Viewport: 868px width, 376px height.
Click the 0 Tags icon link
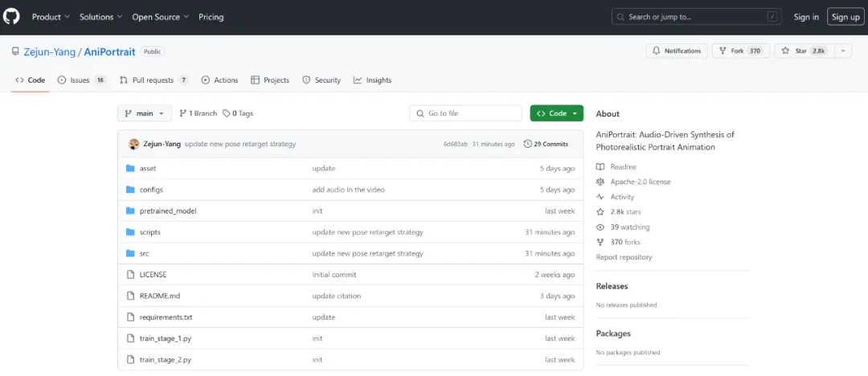(x=238, y=113)
